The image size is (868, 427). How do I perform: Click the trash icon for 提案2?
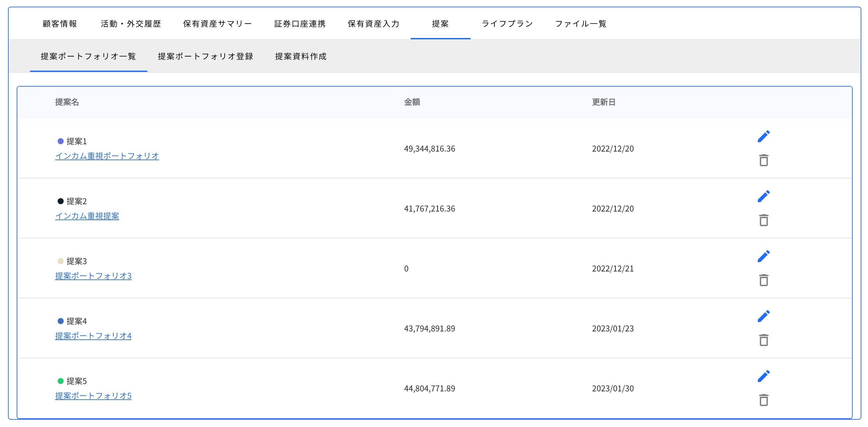(x=764, y=220)
